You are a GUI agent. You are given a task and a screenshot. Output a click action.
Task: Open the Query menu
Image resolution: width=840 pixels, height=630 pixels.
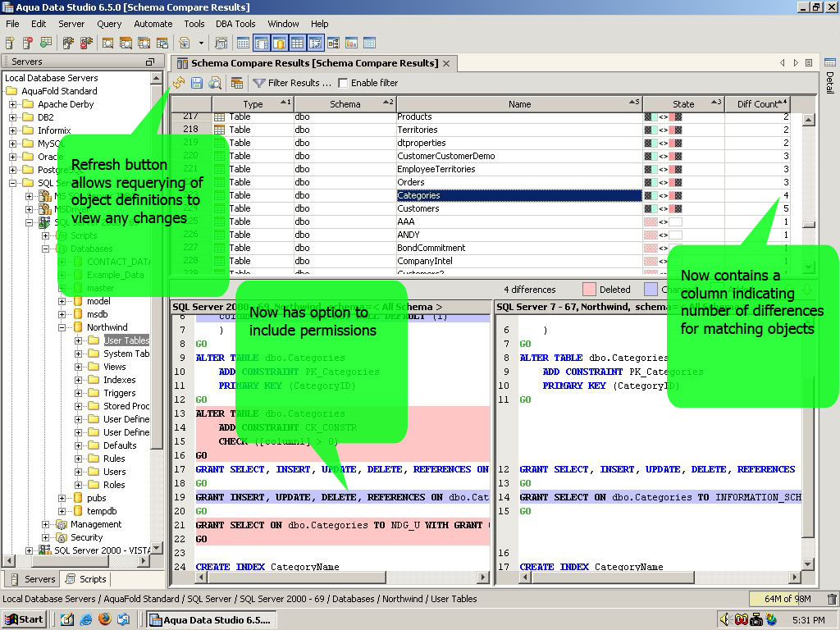[x=109, y=24]
